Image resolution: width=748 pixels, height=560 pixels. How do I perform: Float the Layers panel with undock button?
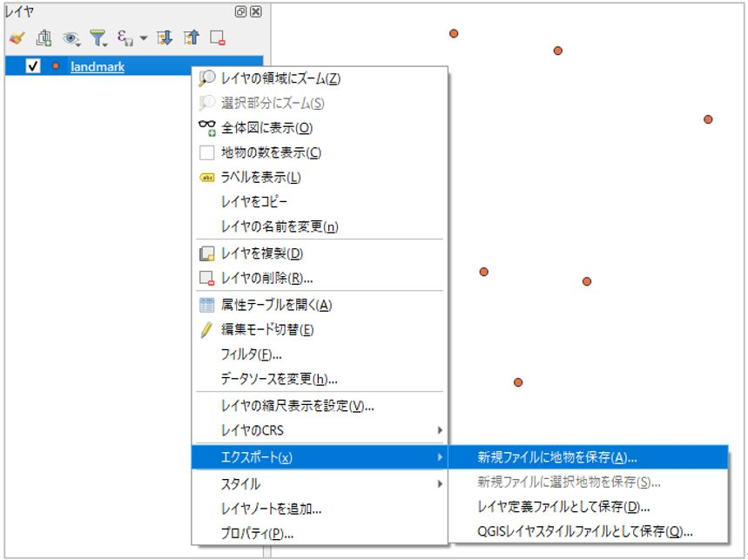pos(240,11)
